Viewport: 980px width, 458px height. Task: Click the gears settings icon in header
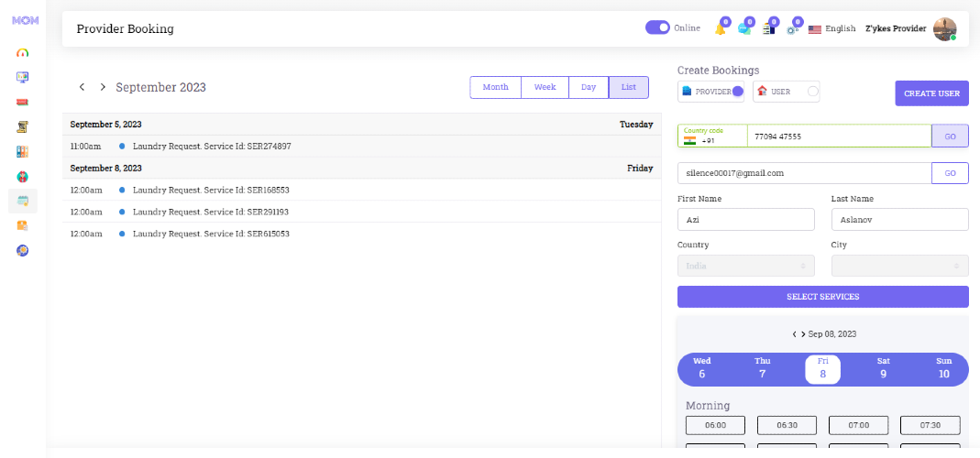(792, 29)
